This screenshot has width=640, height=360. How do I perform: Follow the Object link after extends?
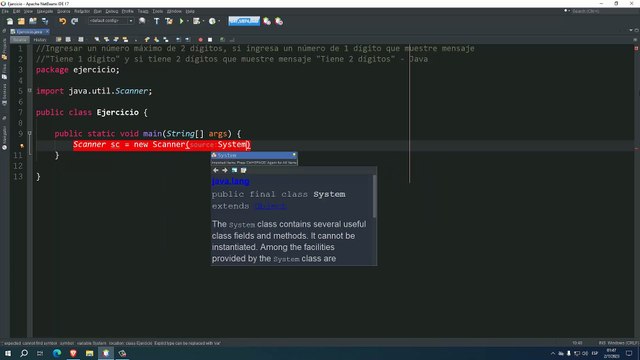coord(271,206)
